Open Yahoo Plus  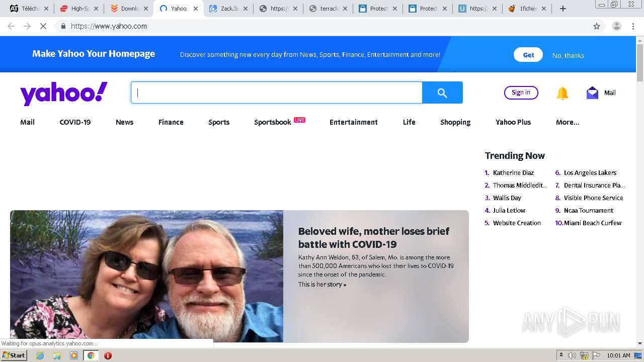pyautogui.click(x=513, y=122)
